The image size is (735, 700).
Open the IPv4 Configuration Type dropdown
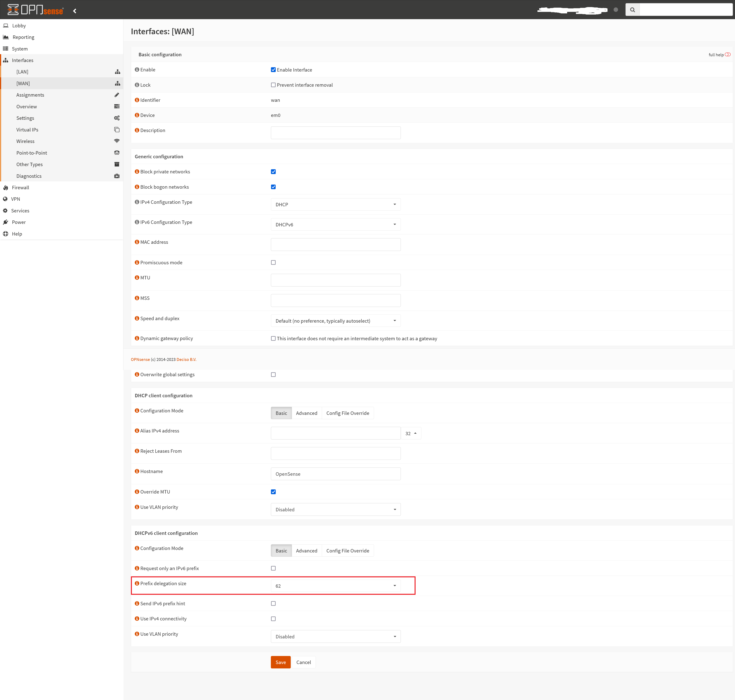336,205
